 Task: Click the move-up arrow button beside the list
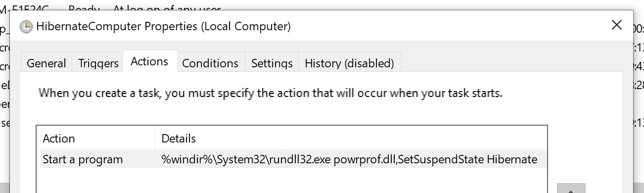571,188
